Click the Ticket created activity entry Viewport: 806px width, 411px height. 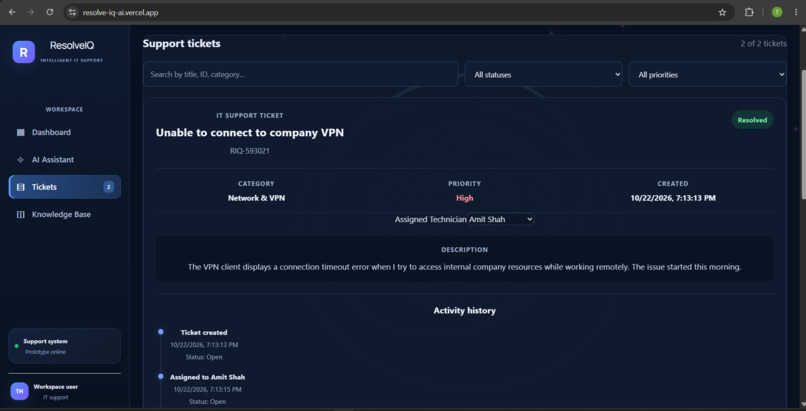[204, 345]
